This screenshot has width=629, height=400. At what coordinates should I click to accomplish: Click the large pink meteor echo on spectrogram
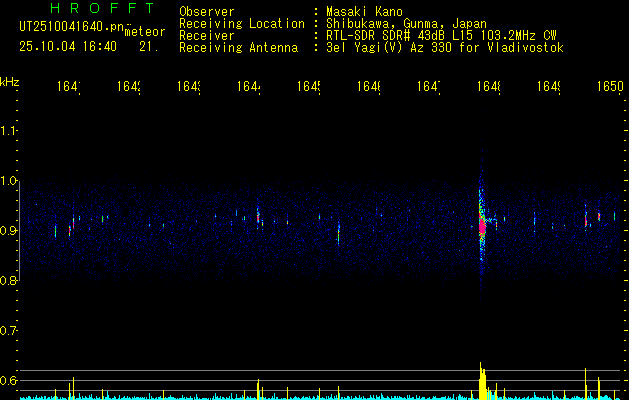click(482, 227)
